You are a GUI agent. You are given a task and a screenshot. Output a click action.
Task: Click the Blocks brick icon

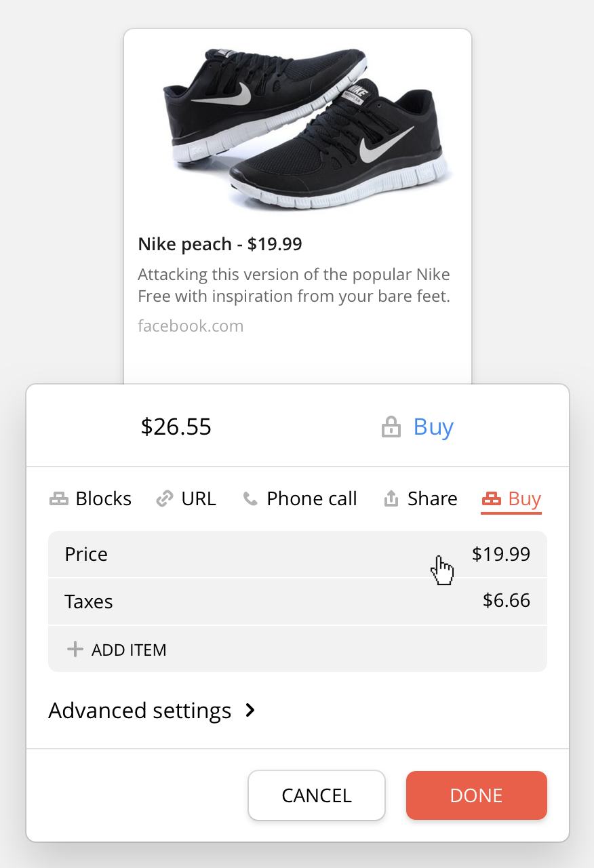coord(59,500)
